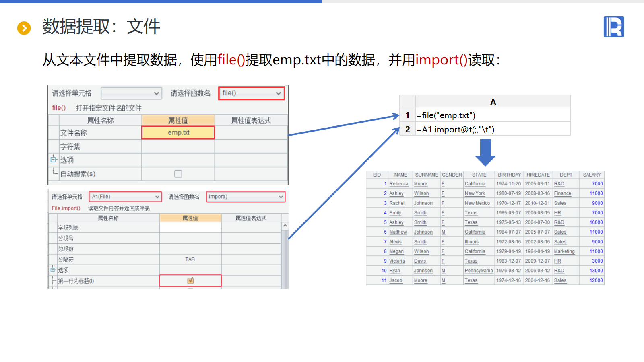Select the 分隔符 property row

165,259
